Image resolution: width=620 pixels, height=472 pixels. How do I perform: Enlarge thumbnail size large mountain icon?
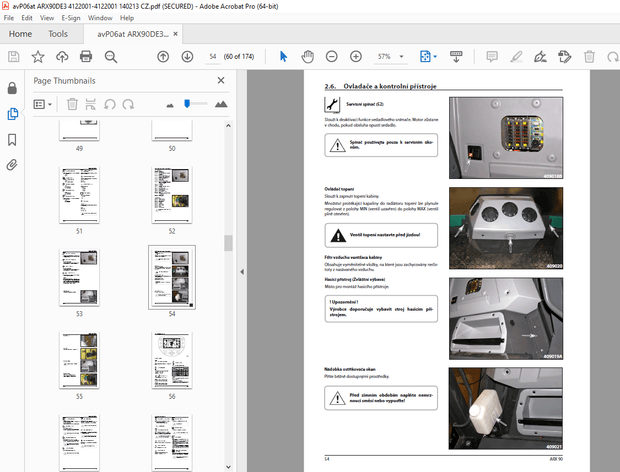pos(221,104)
